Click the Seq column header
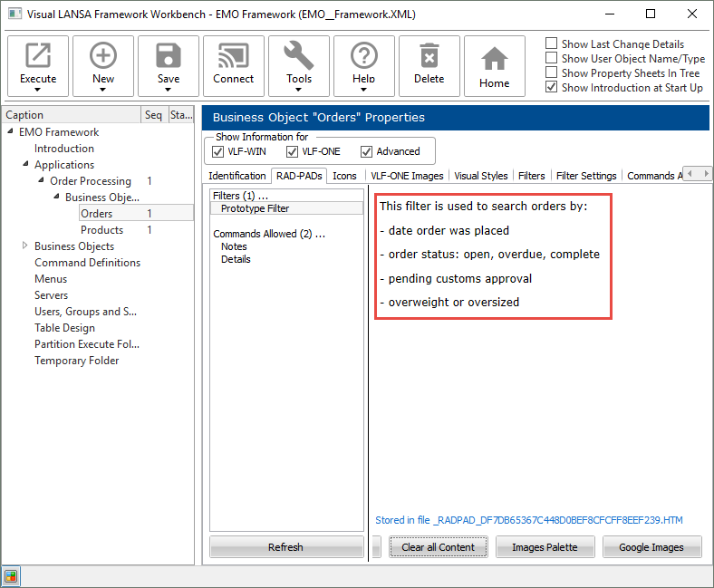This screenshot has width=714, height=588. point(153,115)
